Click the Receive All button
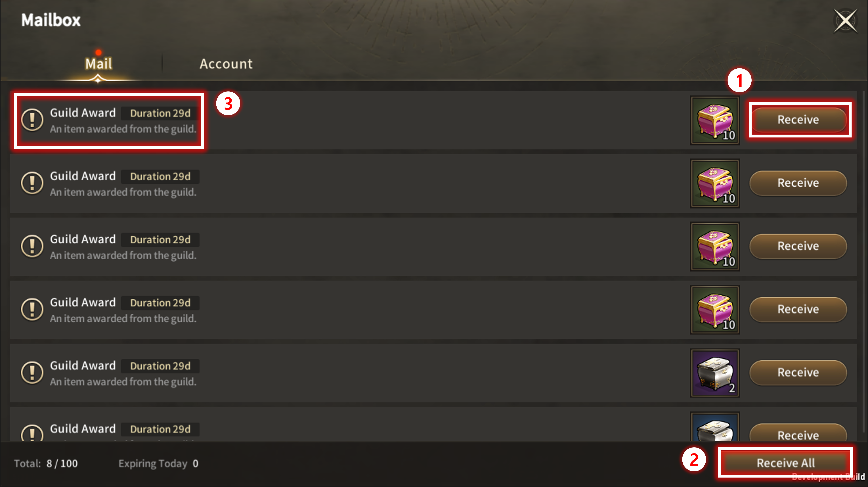868x487 pixels. tap(785, 463)
